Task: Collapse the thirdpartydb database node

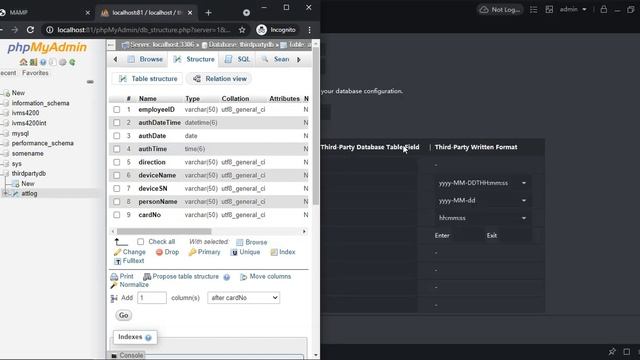Action: 6,173
